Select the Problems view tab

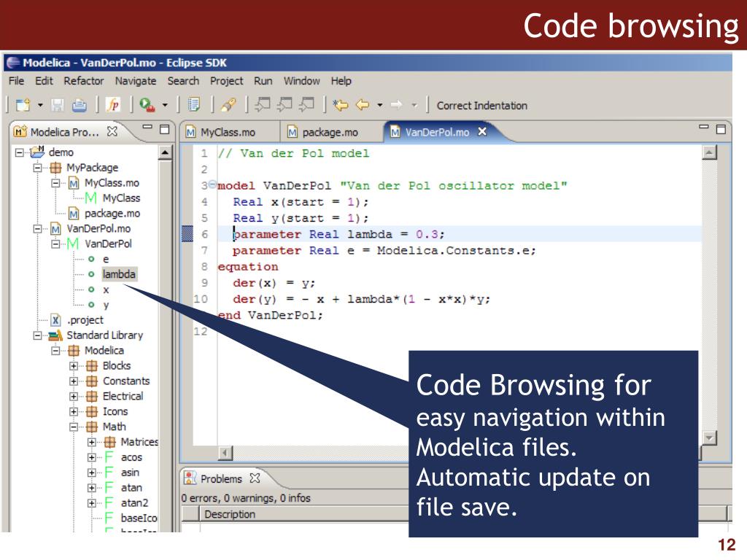pyautogui.click(x=221, y=478)
